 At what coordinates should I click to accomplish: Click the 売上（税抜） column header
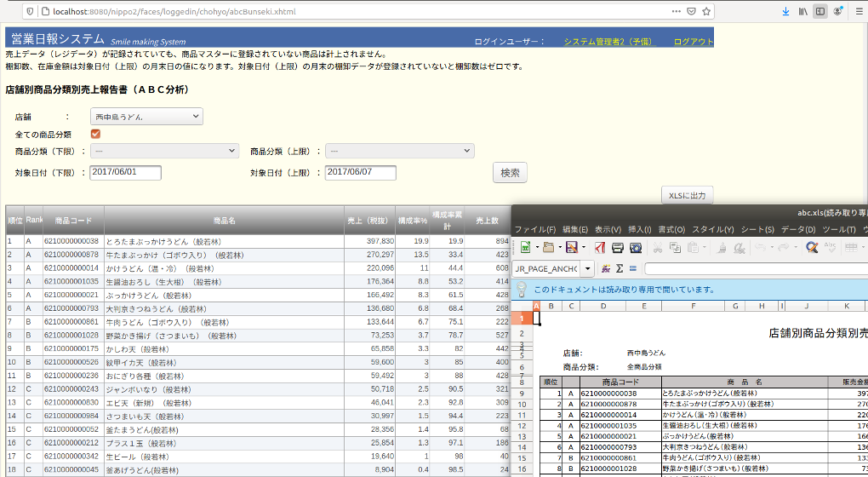pos(369,221)
